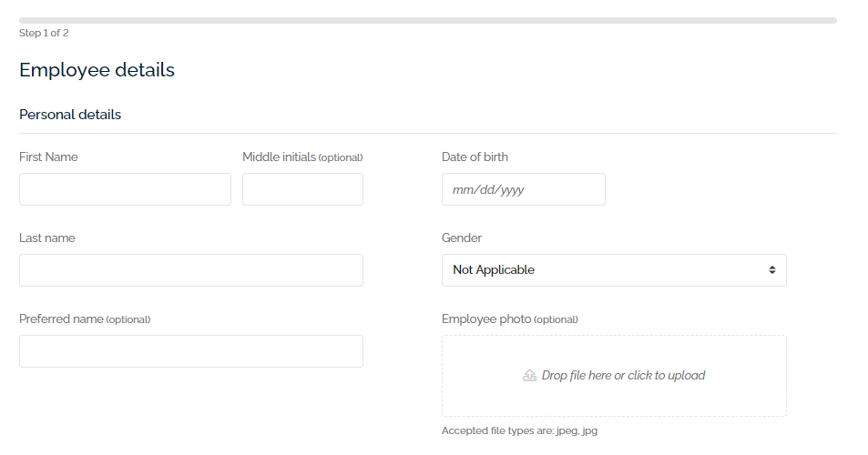Focus the First Name text field

[125, 189]
